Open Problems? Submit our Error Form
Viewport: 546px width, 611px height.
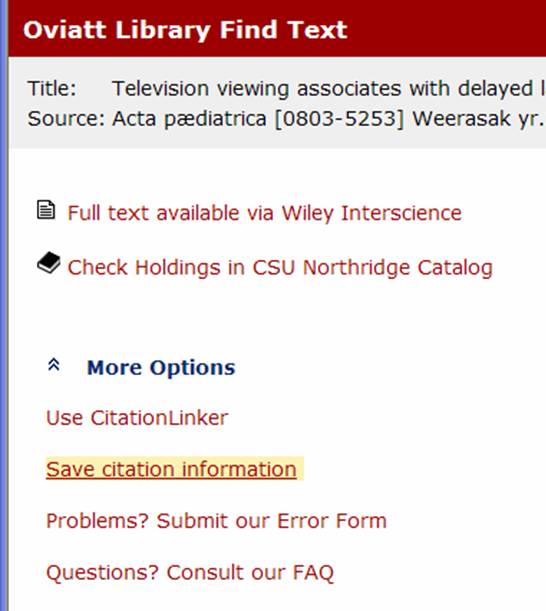(216, 521)
